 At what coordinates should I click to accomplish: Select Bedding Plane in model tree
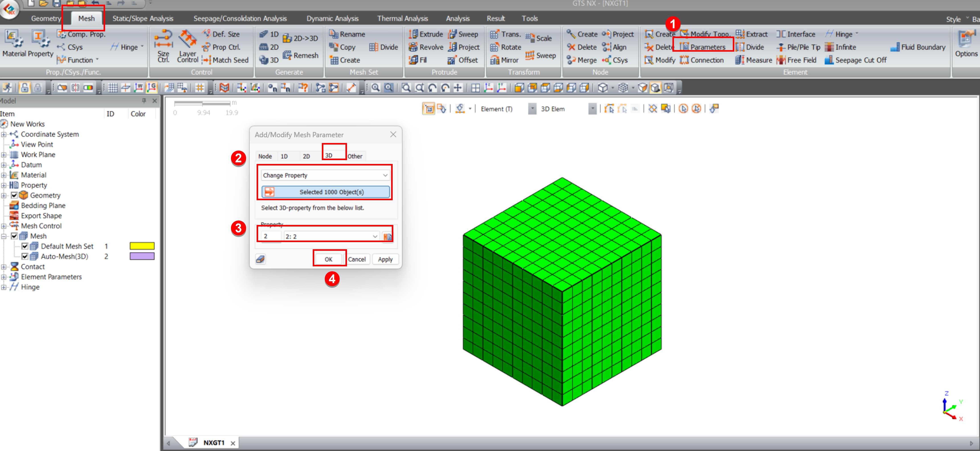(x=43, y=206)
